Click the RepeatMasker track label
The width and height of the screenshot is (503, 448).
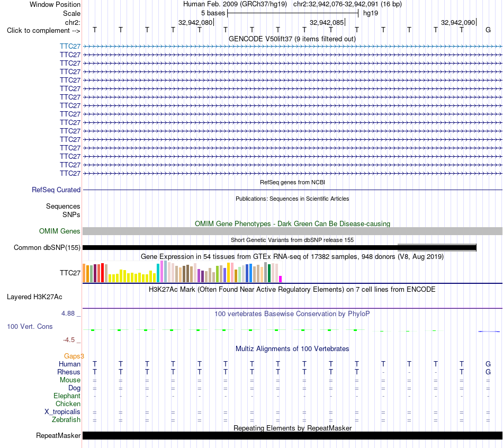58,435
